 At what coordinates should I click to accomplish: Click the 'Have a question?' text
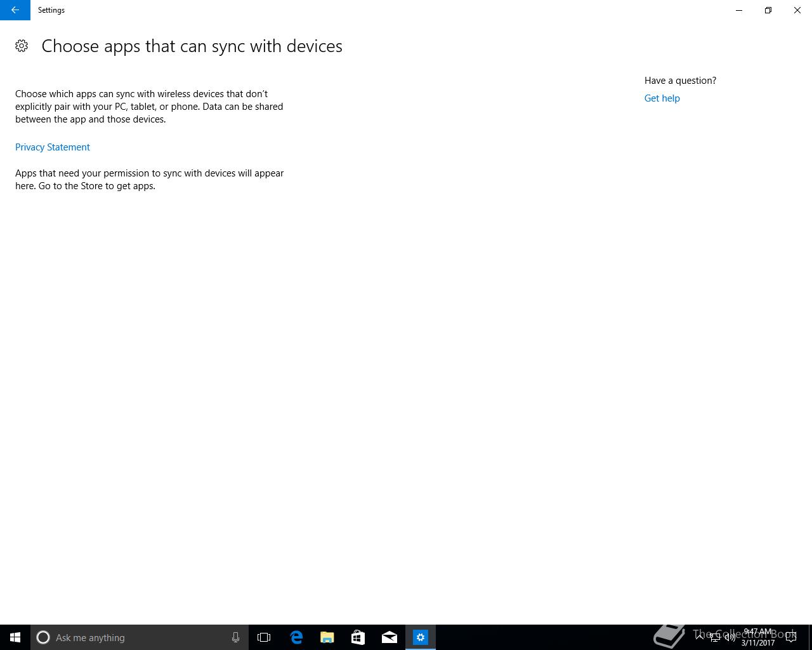tap(680, 81)
